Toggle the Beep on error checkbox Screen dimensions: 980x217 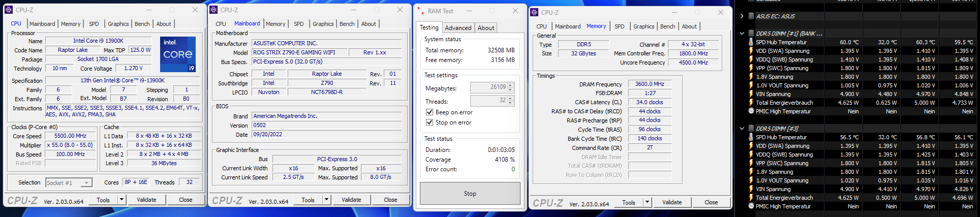pos(430,112)
